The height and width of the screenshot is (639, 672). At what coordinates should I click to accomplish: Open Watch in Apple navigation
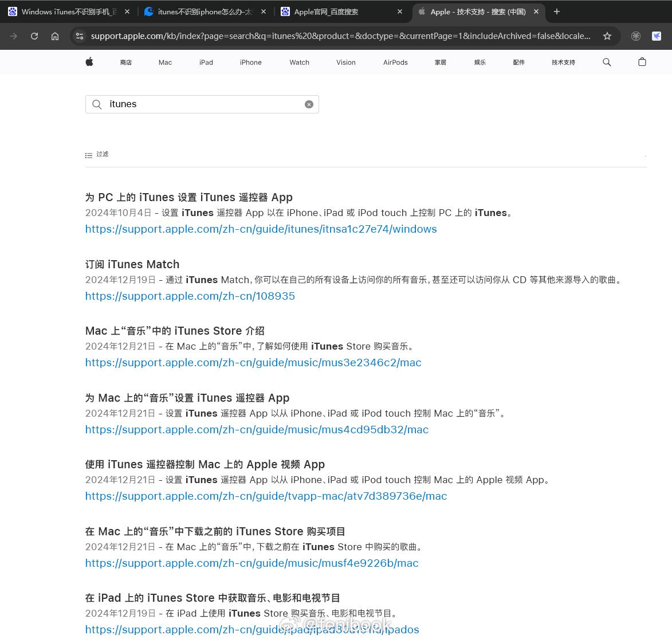(x=299, y=62)
